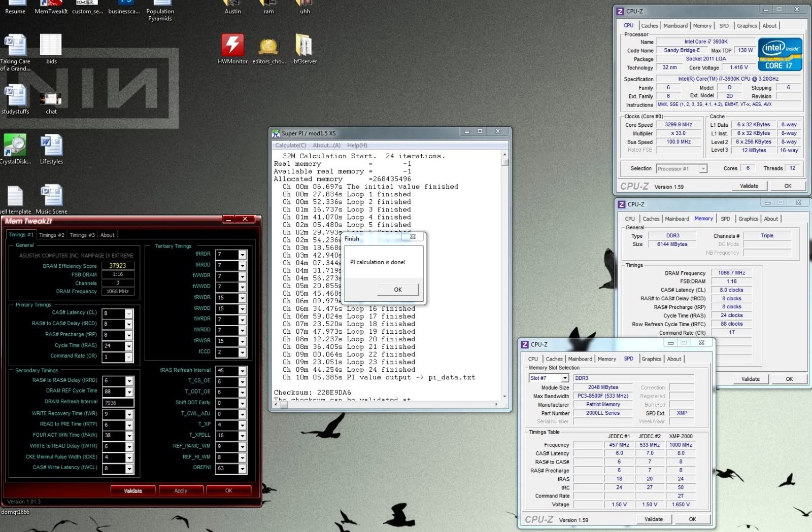This screenshot has width=812, height=532.
Task: Open the Cycle Time (tRAS) dropdown
Action: click(x=129, y=346)
